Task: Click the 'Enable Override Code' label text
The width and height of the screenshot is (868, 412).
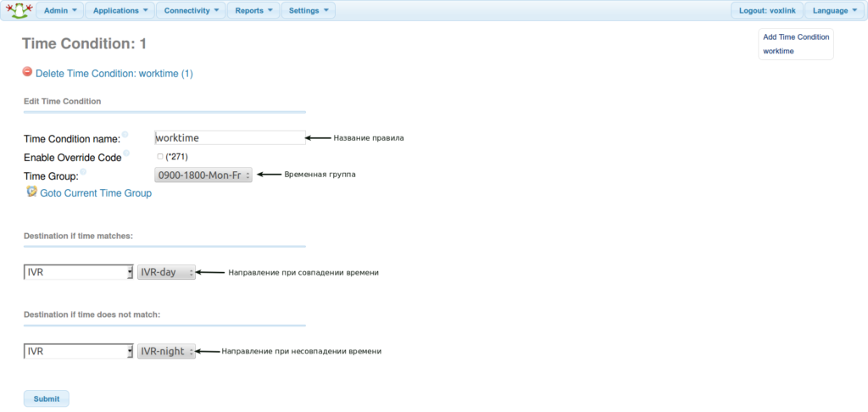Action: pyautogui.click(x=73, y=158)
